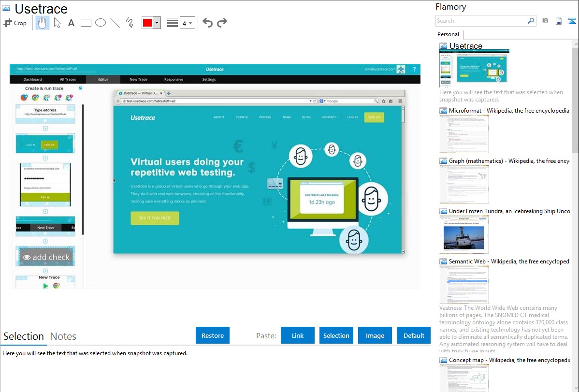Click the icon beside the Semantic Web title

point(443,261)
